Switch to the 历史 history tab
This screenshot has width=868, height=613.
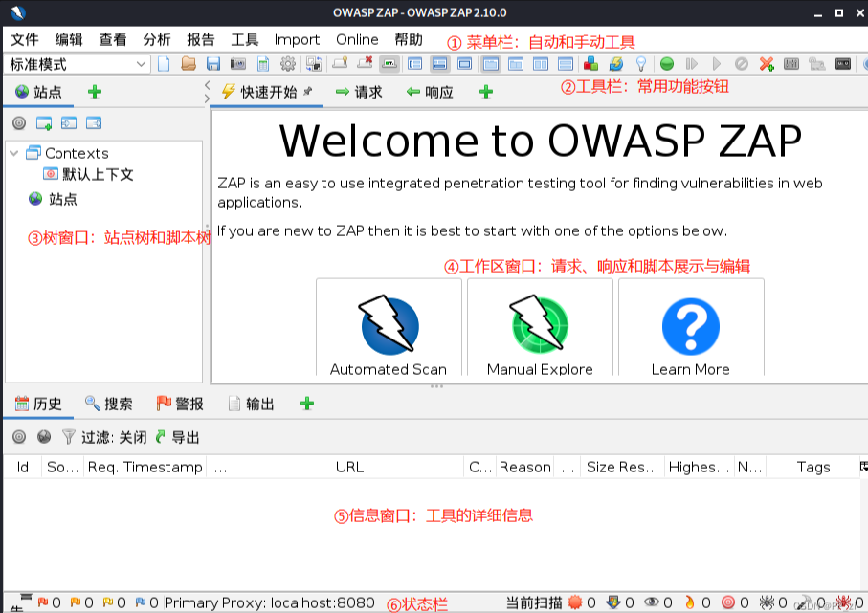[38, 404]
